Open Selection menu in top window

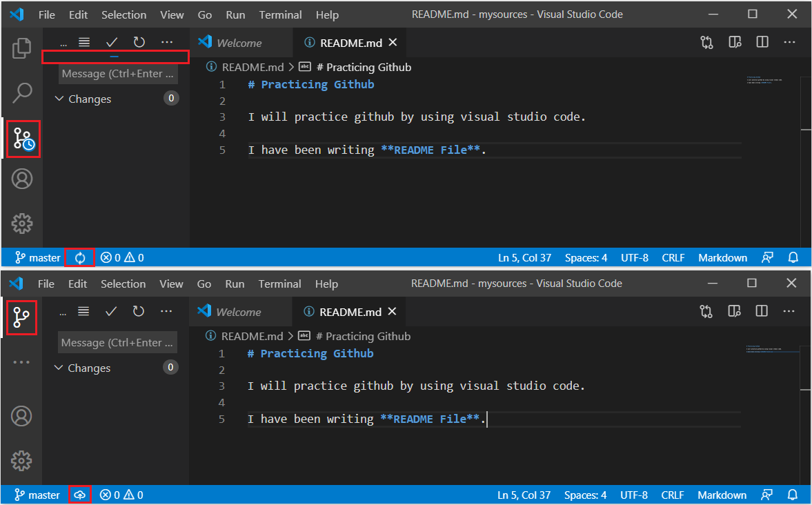(123, 15)
